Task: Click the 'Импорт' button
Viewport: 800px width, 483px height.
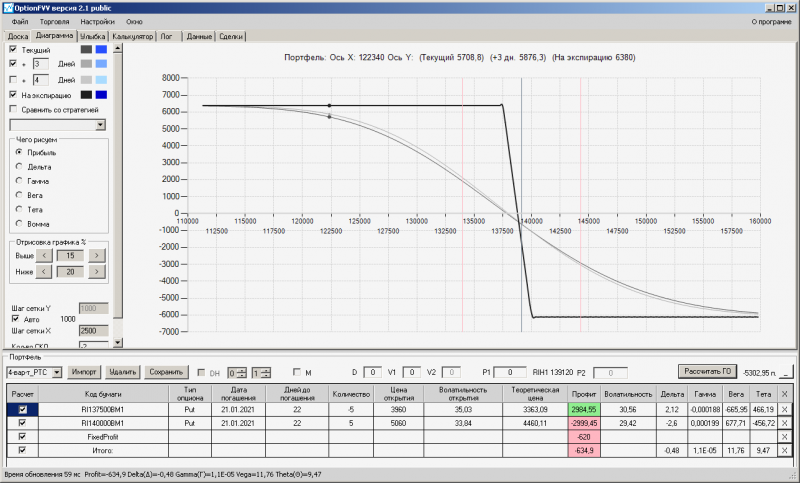Action: tap(84, 372)
